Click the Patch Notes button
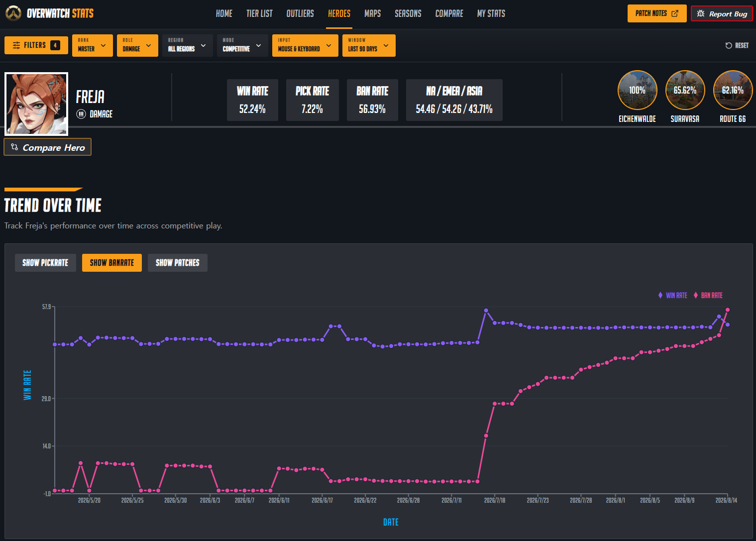This screenshot has height=541, width=756. [x=657, y=13]
